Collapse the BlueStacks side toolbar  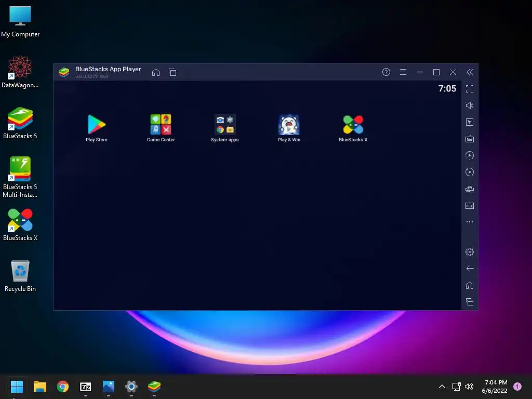pyautogui.click(x=470, y=72)
